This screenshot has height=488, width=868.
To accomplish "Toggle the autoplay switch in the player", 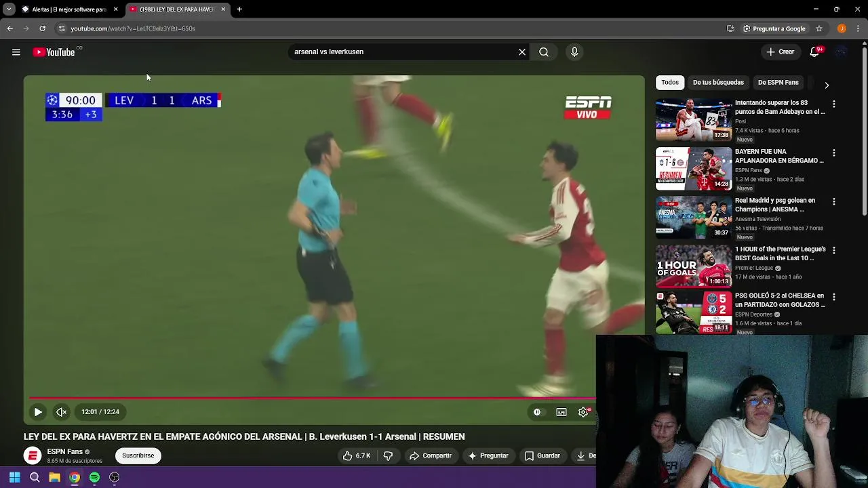I will (537, 411).
